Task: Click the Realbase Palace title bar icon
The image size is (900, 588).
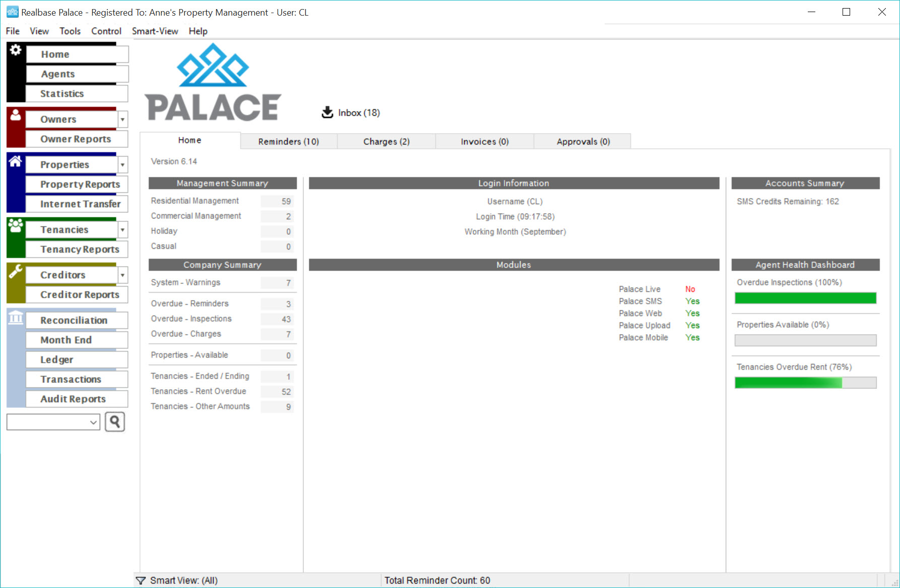Action: pyautogui.click(x=12, y=12)
